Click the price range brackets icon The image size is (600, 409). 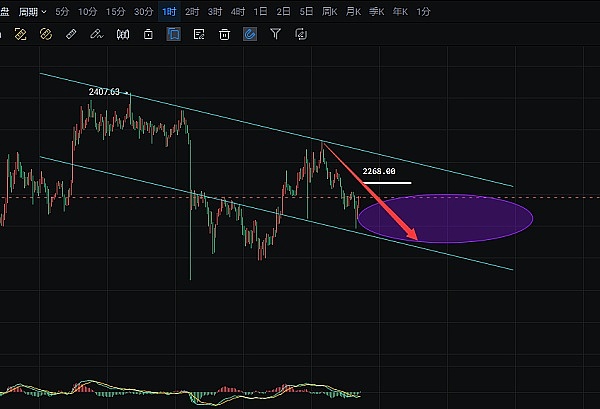(123, 34)
